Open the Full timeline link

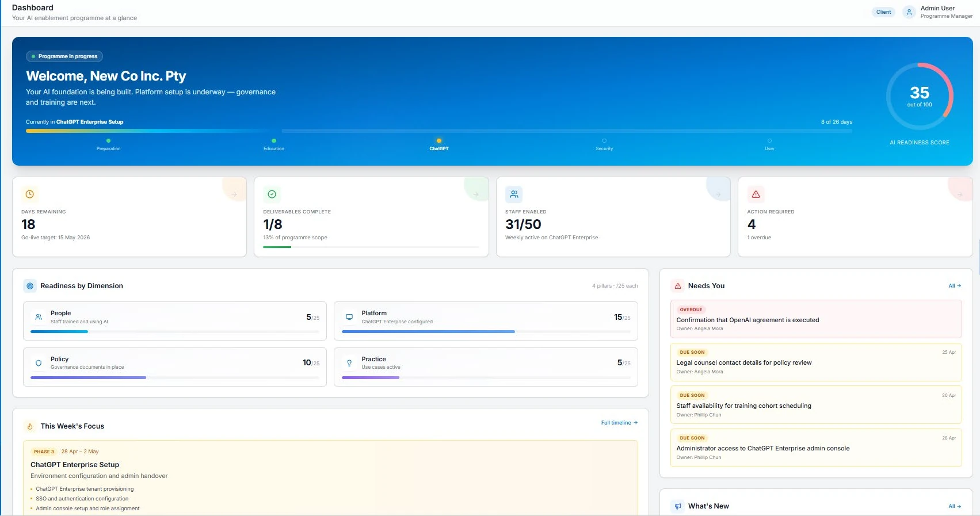(x=619, y=423)
